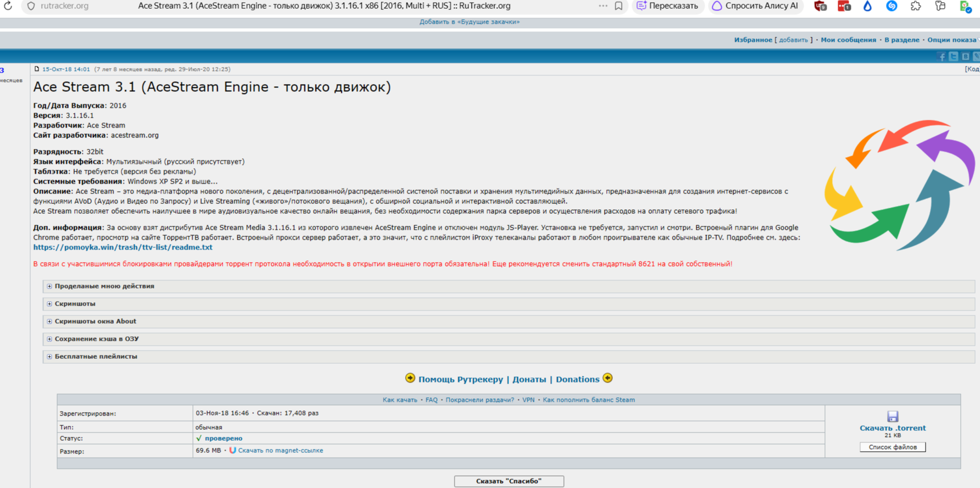Open the Помощь Рутрекеру link
980x488 pixels.
click(461, 379)
